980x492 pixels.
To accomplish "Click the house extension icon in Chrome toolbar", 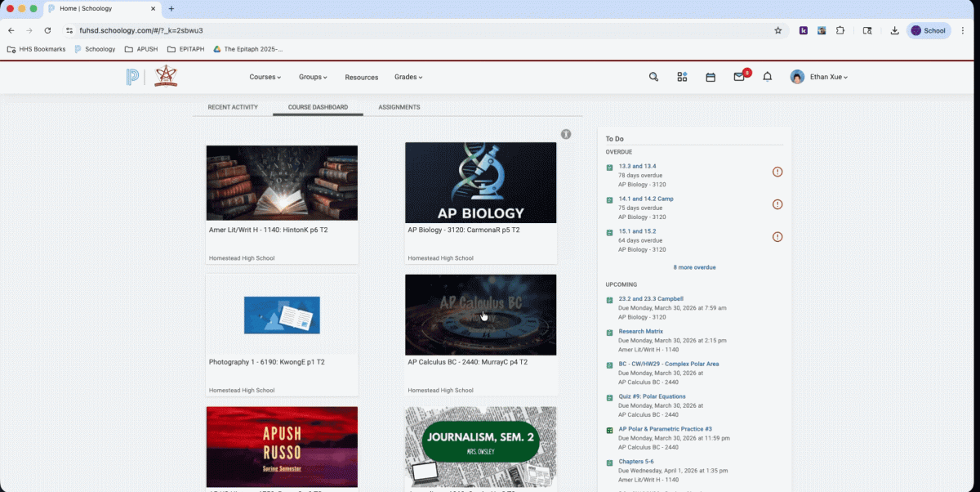I will pyautogui.click(x=822, y=30).
